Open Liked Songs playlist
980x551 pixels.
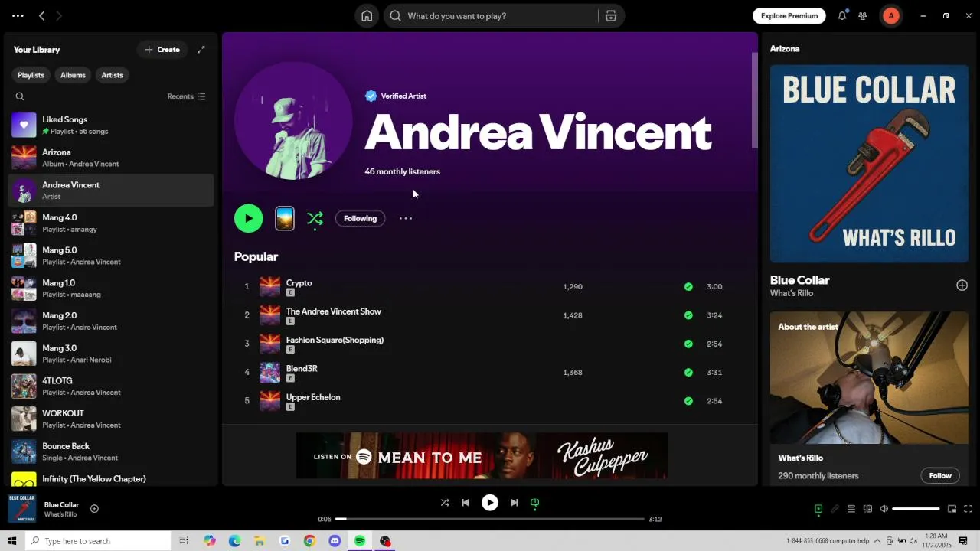pos(110,125)
